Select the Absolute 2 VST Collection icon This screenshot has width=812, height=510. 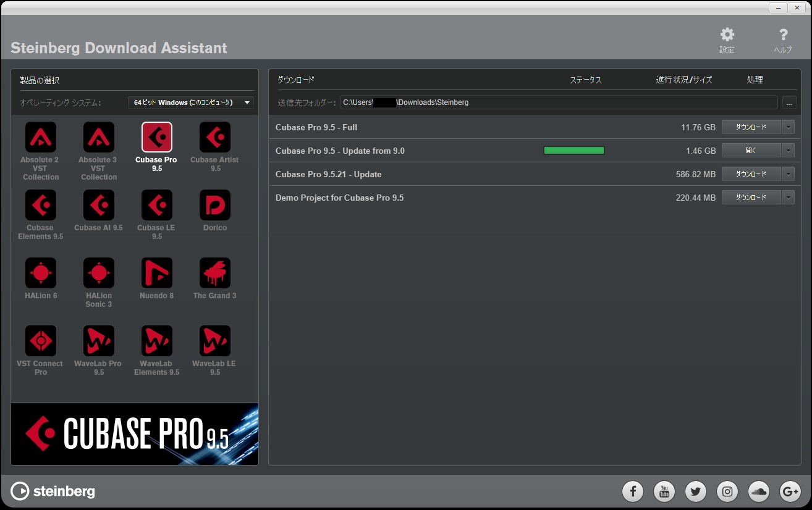pyautogui.click(x=40, y=137)
